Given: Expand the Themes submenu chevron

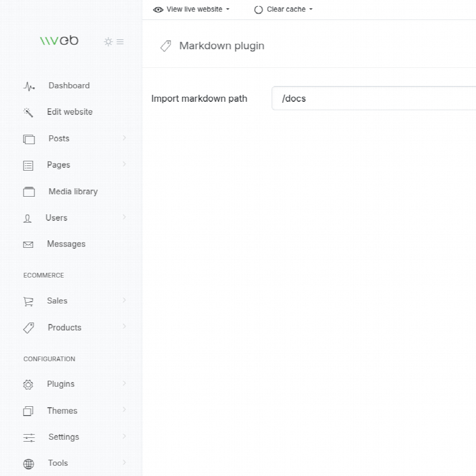Looking at the screenshot, I should [x=124, y=410].
